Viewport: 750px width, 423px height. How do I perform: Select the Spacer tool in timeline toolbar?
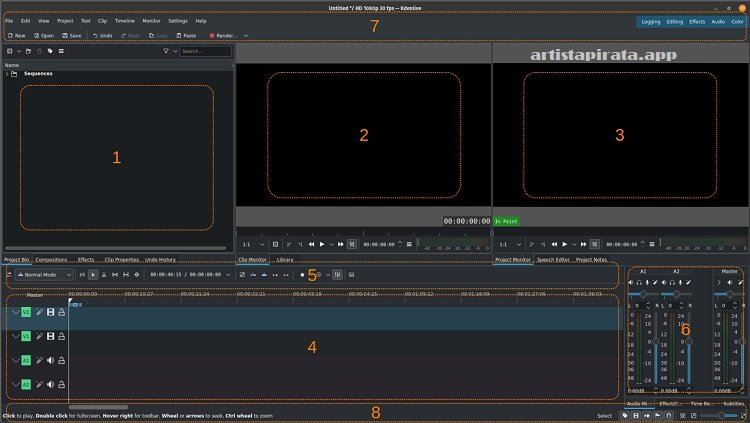pyautogui.click(x=115, y=275)
